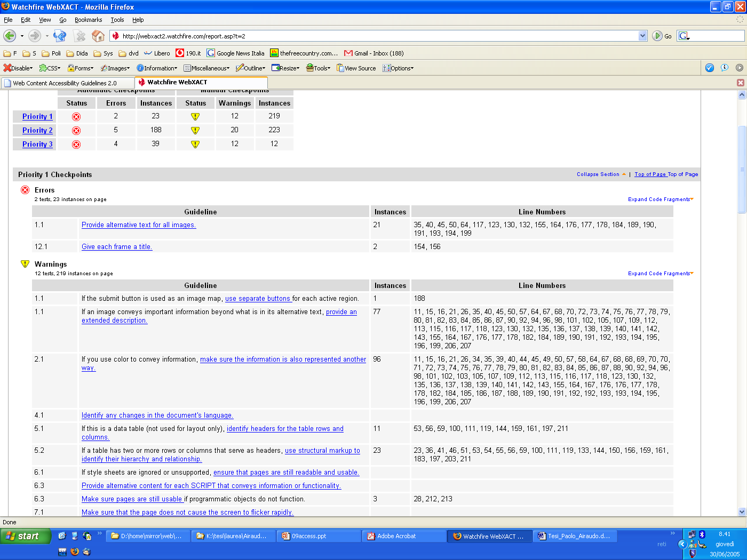
Task: Open the Sys bookmarks folder
Action: coord(103,53)
